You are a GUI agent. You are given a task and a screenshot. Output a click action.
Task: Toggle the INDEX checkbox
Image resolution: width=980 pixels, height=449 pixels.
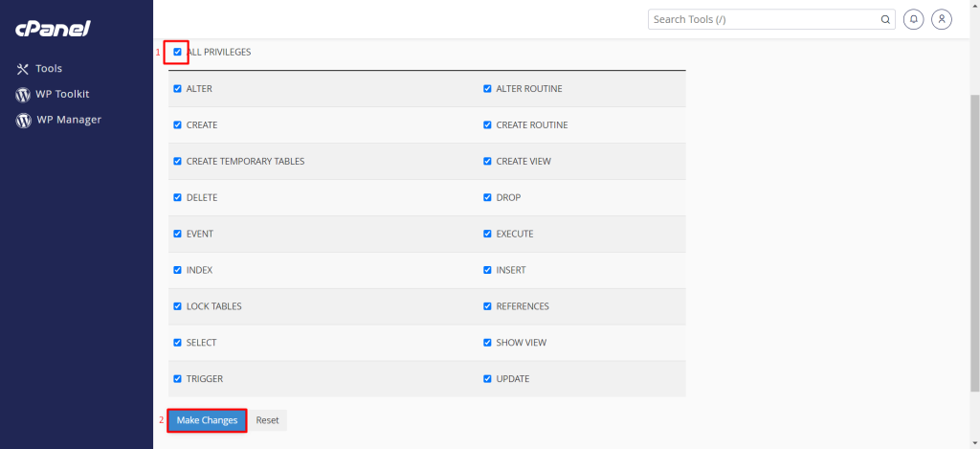177,270
